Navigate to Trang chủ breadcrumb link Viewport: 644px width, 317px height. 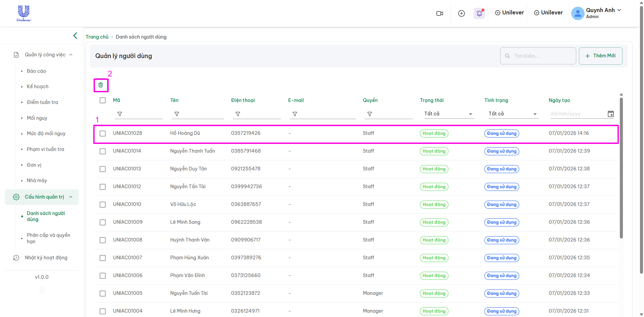click(x=97, y=37)
